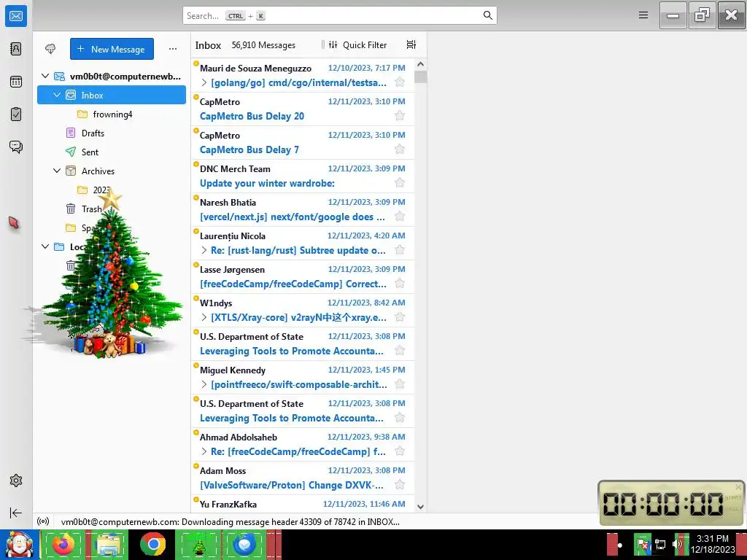Open the Address Book space
This screenshot has height=560, width=747.
point(16,49)
